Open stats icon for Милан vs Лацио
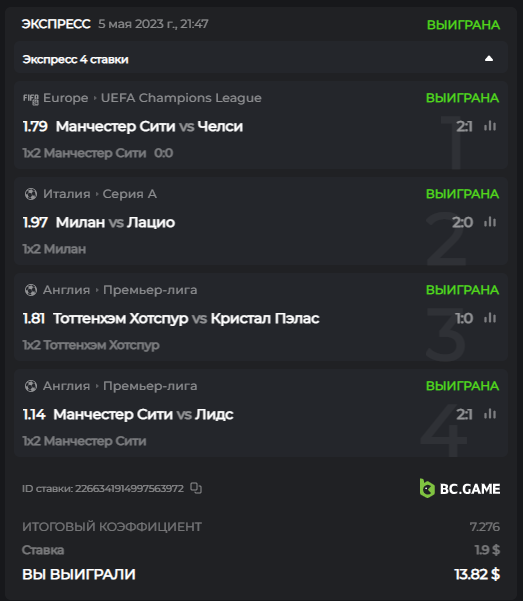 click(490, 222)
